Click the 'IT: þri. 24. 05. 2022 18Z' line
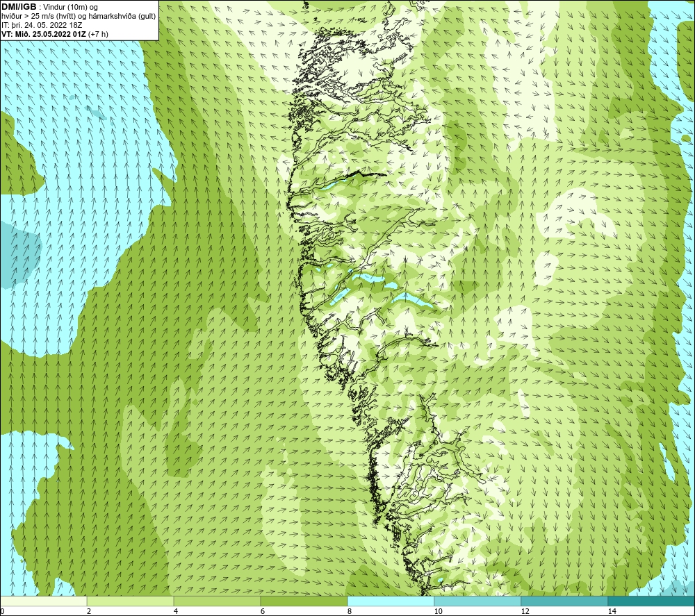695x616 pixels. (42, 25)
